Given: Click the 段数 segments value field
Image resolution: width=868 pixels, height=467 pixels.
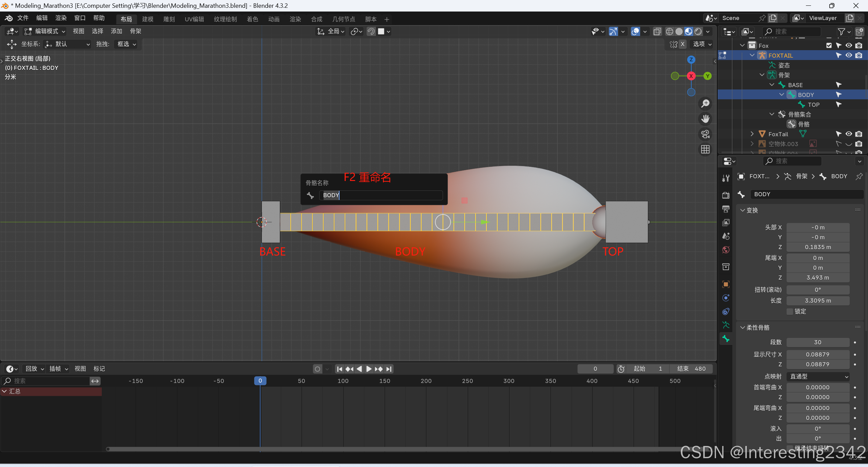Looking at the screenshot, I should (817, 342).
